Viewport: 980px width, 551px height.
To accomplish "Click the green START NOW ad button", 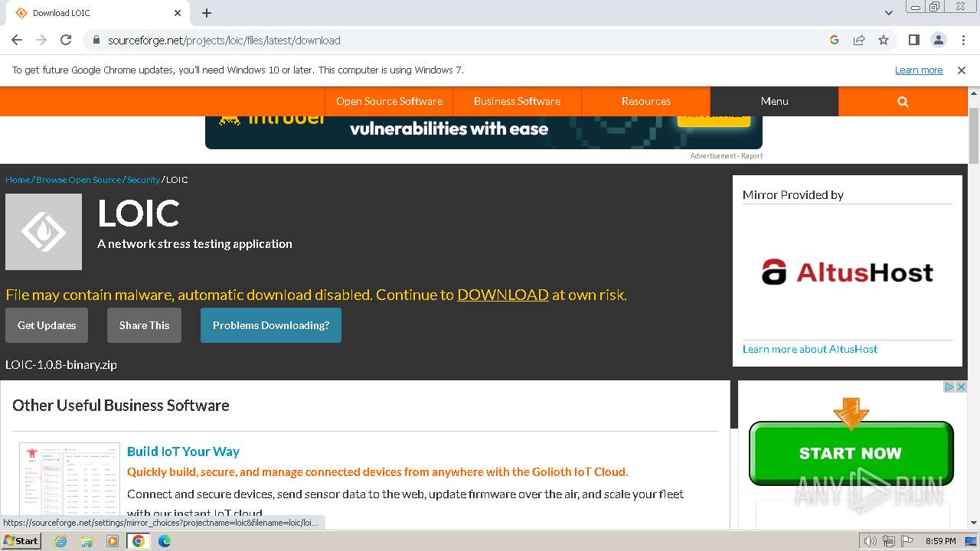I will coord(851,453).
